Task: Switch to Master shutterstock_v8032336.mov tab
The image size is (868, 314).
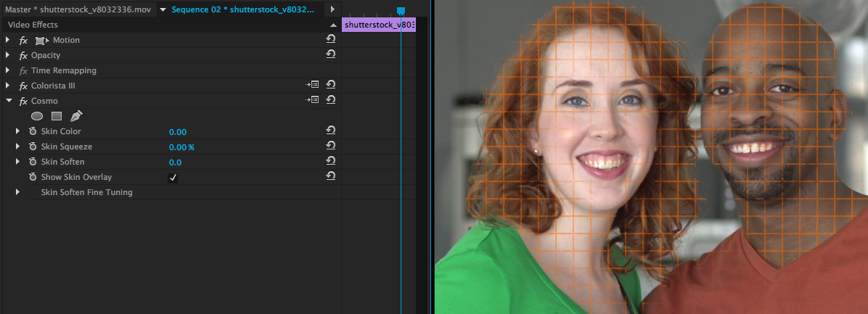Action: coord(78,10)
